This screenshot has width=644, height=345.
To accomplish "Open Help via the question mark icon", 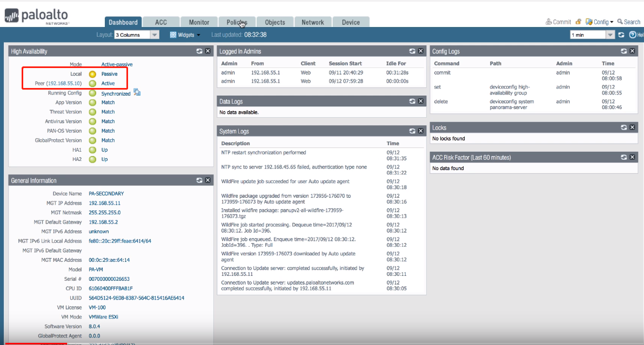I will click(x=633, y=35).
